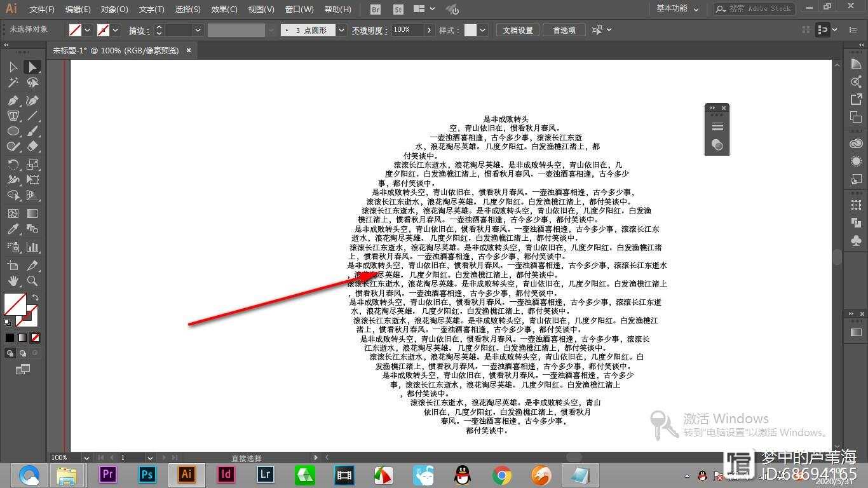This screenshot has height=488, width=868.
Task: Open the 文字(T) menu
Action: tap(151, 10)
